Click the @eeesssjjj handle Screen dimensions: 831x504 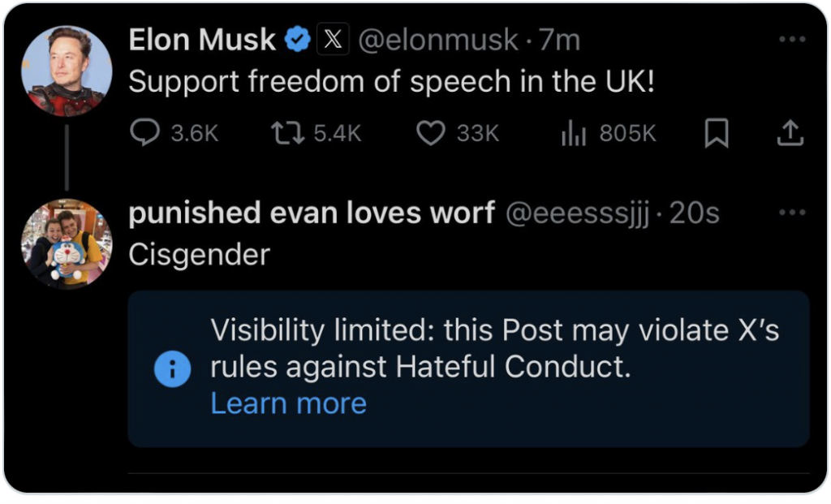click(577, 213)
